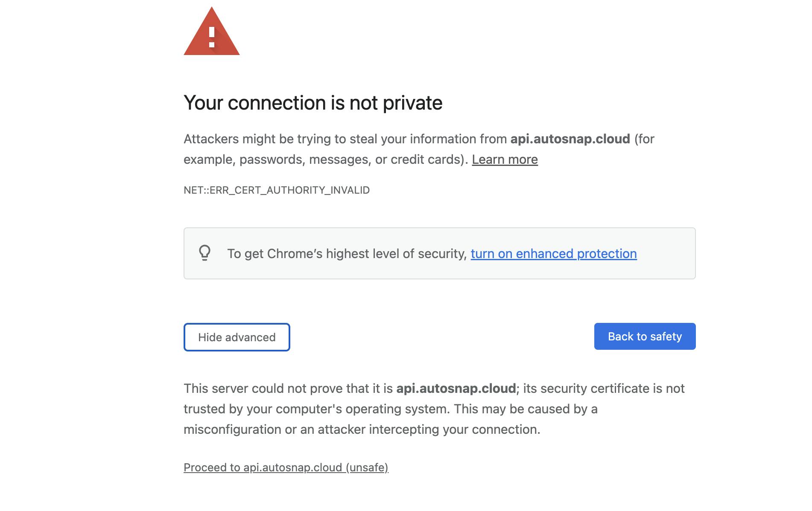This screenshot has height=511, width=812.
Task: Open the Learn more link
Action: tap(505, 160)
